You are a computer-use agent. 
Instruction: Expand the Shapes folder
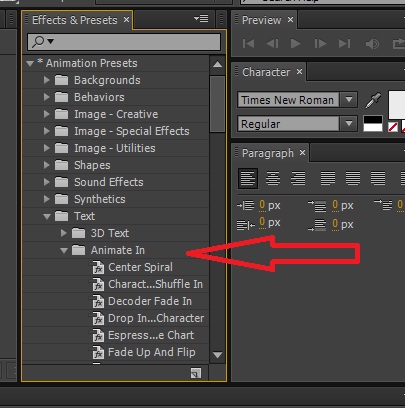pyautogui.click(x=47, y=165)
